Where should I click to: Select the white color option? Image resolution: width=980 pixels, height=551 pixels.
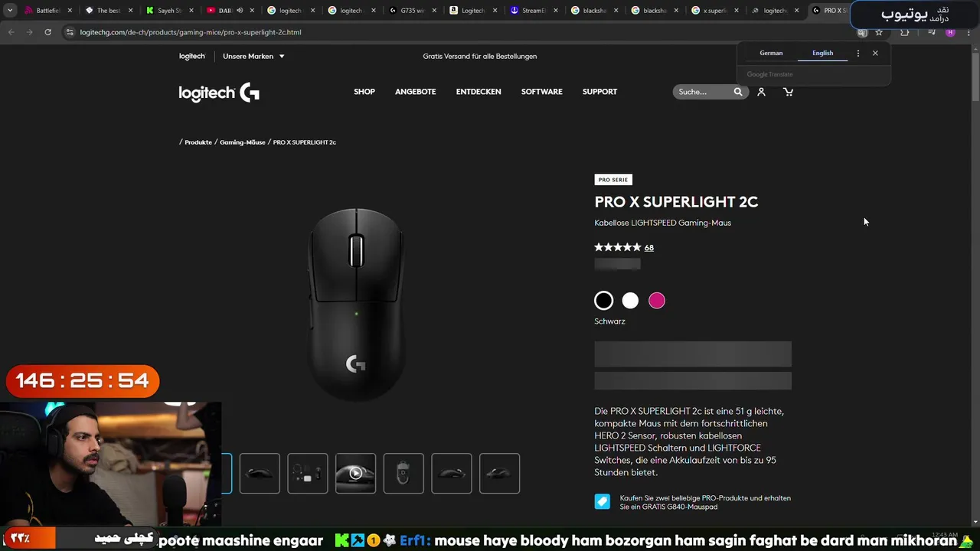point(630,301)
